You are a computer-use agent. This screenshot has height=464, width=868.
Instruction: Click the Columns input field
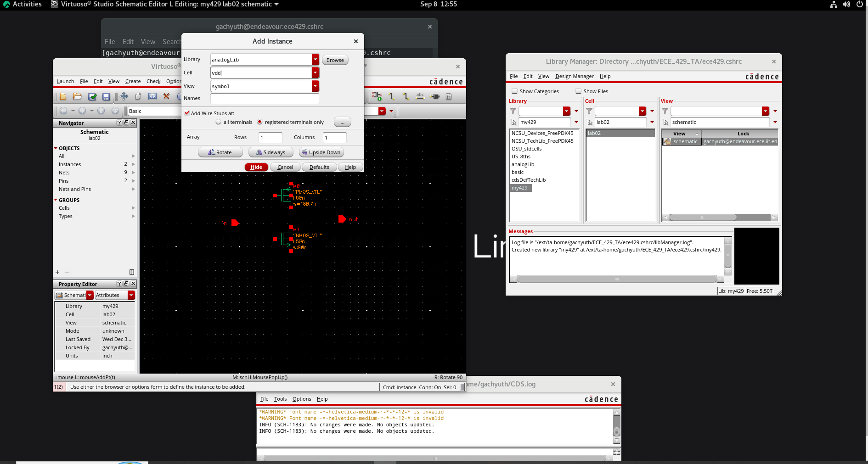334,137
